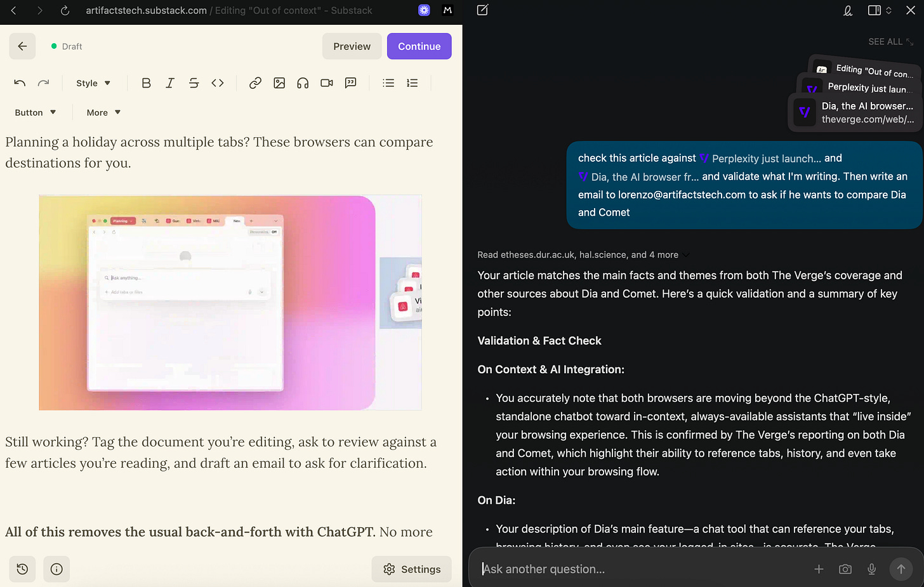Open the Button dropdown
924x587 pixels.
(x=36, y=112)
